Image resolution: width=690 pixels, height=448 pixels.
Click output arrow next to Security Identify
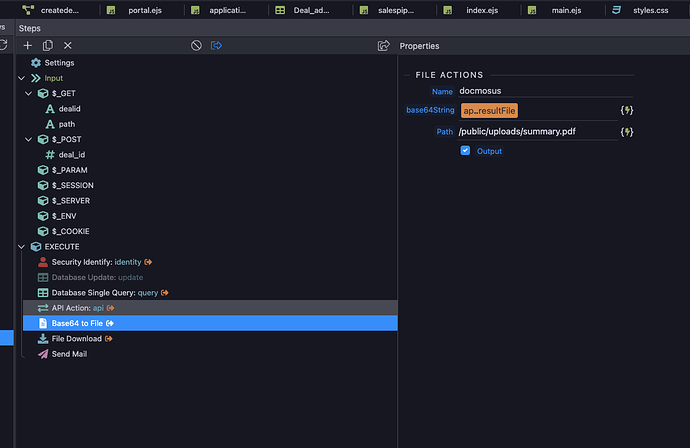pos(148,262)
